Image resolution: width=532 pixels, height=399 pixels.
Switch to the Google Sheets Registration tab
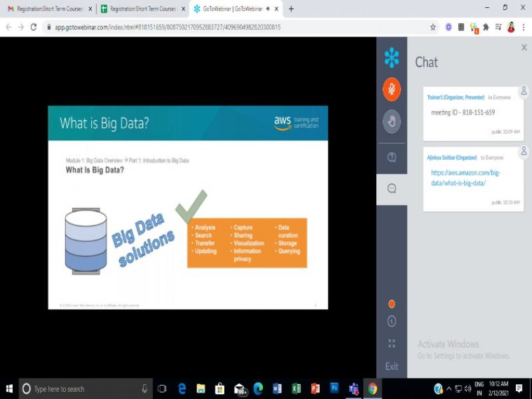coord(138,9)
